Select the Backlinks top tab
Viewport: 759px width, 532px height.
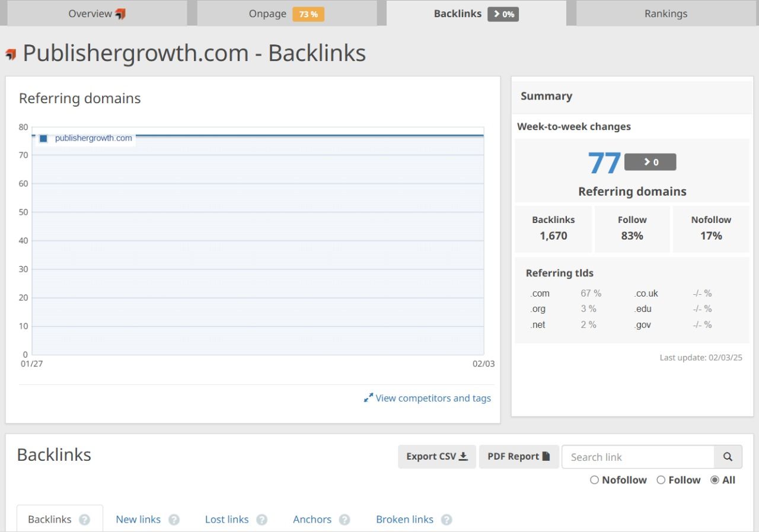click(476, 13)
